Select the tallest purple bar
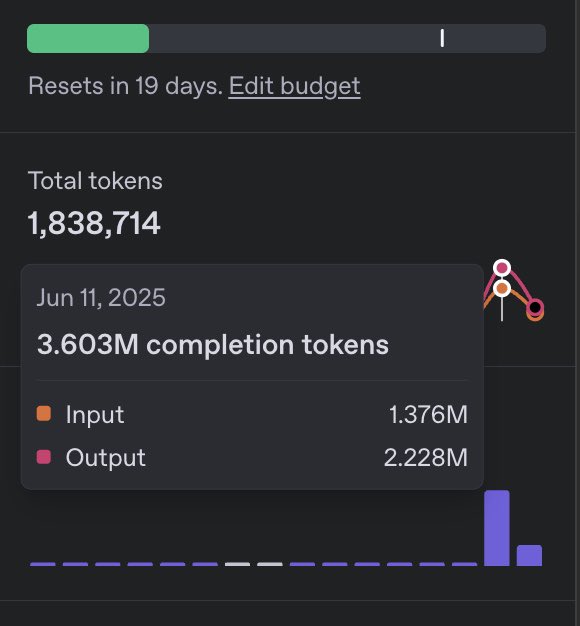The image size is (580, 626). pos(497,528)
